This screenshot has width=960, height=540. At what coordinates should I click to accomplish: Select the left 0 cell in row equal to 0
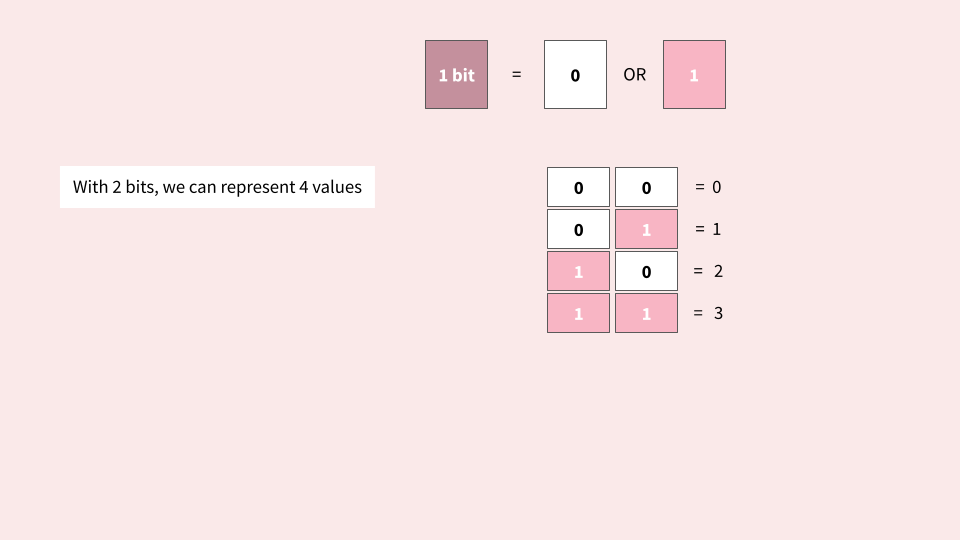[x=578, y=187]
